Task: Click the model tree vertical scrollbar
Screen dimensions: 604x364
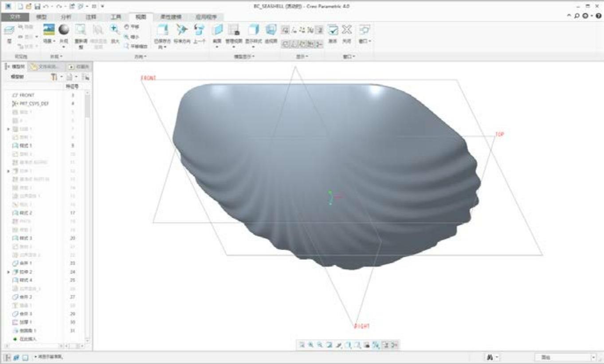Action: click(87, 106)
